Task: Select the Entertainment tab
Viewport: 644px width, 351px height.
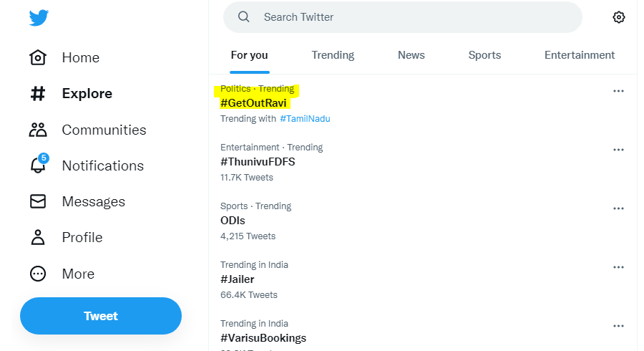Action: pyautogui.click(x=580, y=55)
